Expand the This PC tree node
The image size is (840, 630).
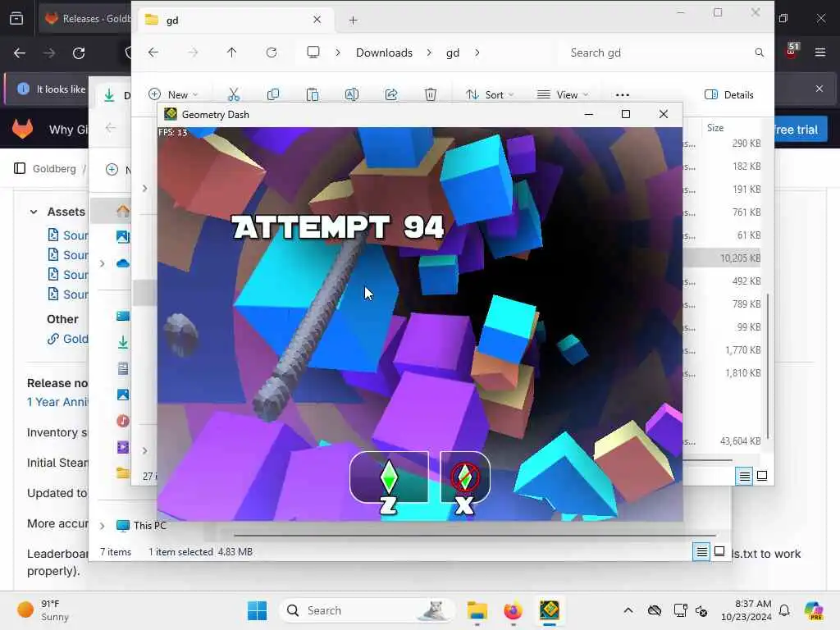103,526
